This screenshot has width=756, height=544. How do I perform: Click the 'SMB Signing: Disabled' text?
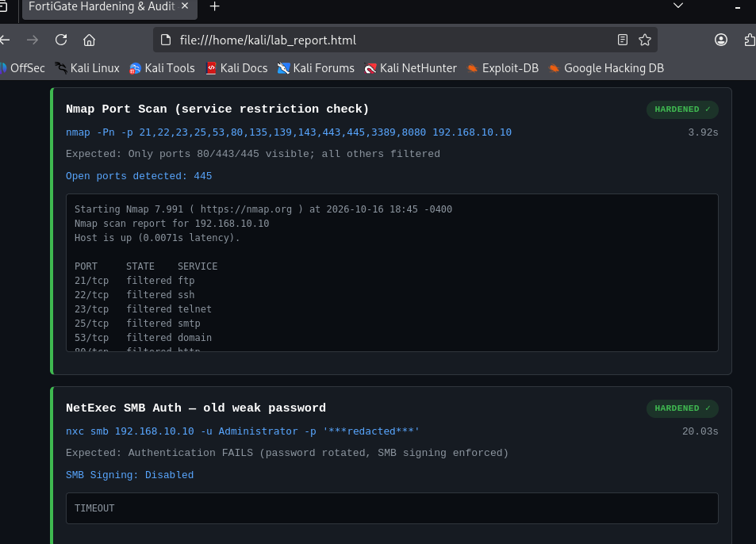(129, 475)
